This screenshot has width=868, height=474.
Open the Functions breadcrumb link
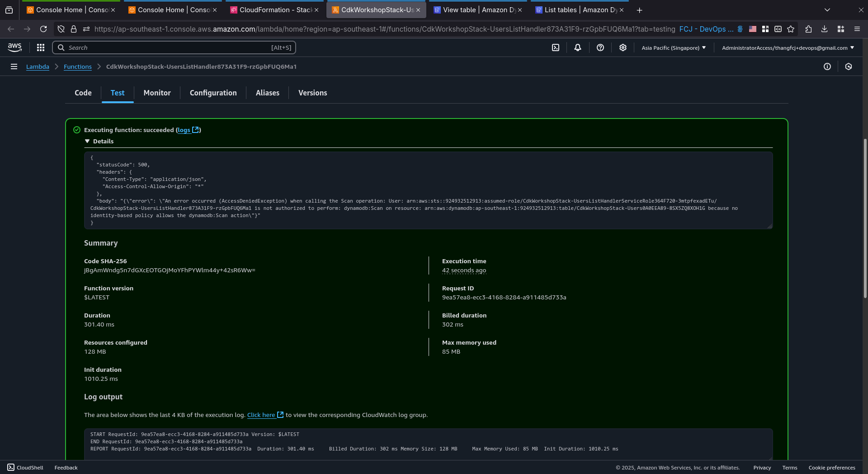click(78, 66)
